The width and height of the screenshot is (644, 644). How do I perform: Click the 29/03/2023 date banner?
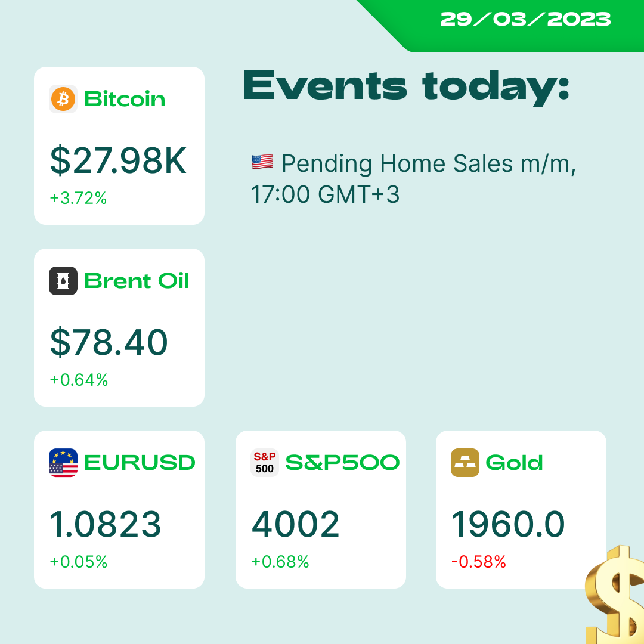click(525, 19)
